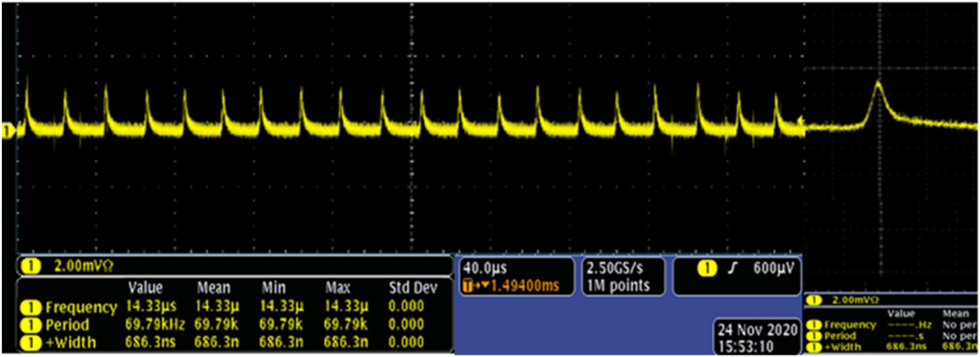Click the pulse peak in zoomed inset waveform
Image resolution: width=980 pixels, height=357 pixels.
click(878, 83)
